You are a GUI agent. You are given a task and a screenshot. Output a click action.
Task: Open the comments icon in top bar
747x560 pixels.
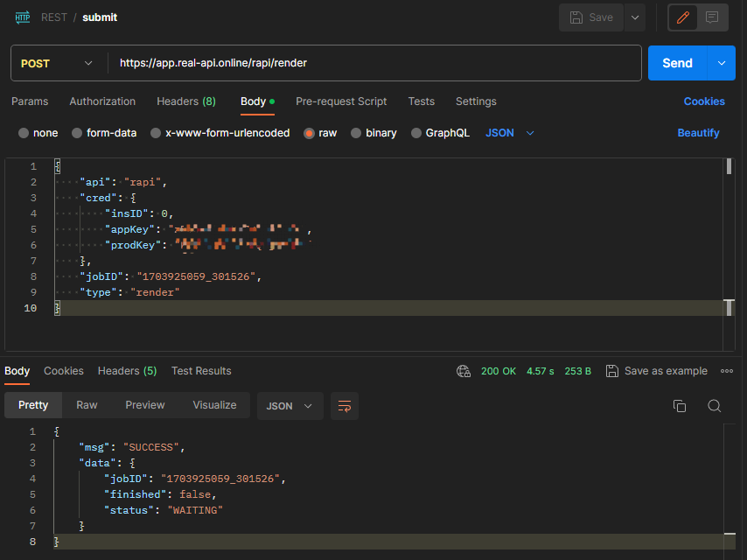[x=712, y=17]
